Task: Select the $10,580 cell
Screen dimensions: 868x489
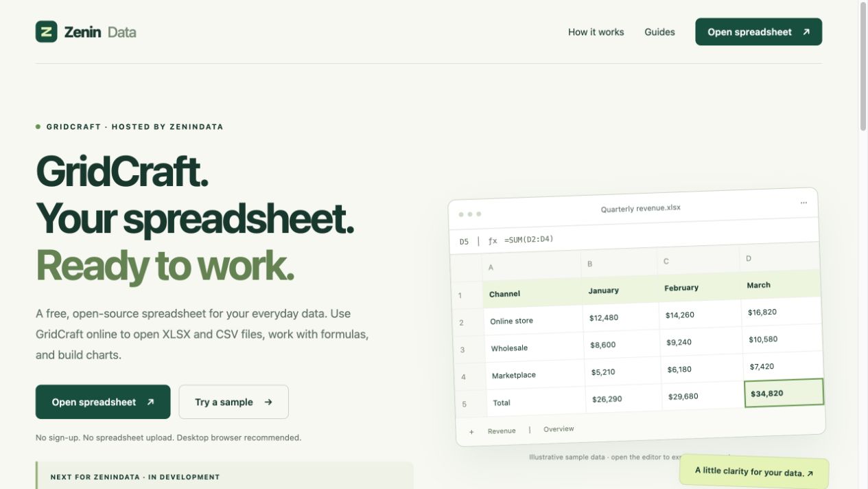Action: pos(782,339)
